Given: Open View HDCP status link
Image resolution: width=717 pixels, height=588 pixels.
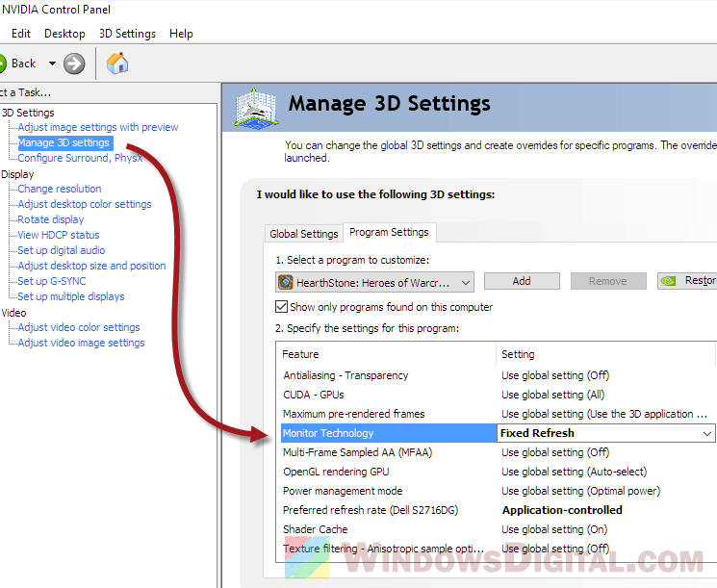Looking at the screenshot, I should point(59,235).
